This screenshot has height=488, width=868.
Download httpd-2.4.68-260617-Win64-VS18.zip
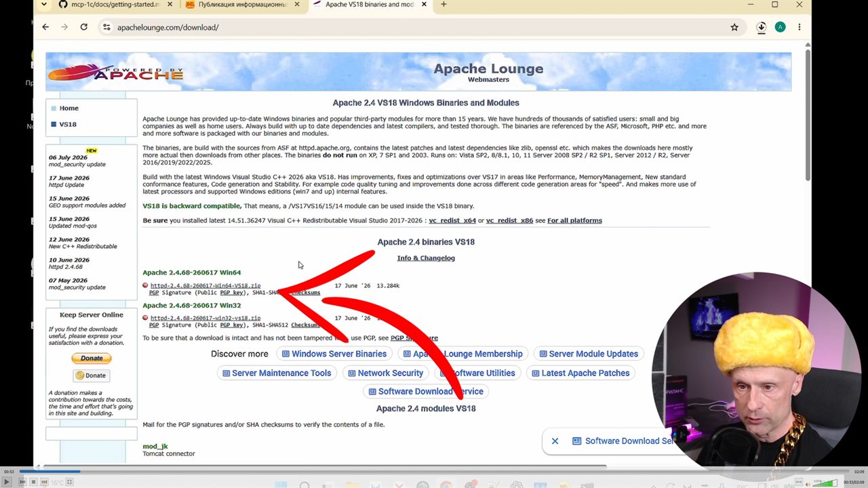tap(205, 286)
